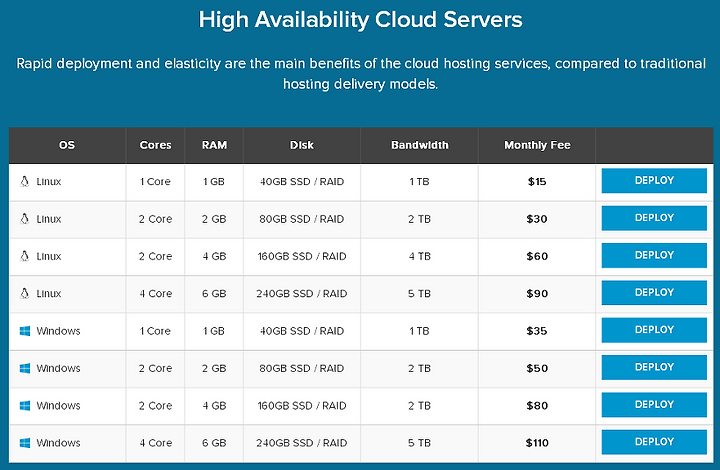Screen dimensions: 720x470
Task: Click the Windows label in the $50 row
Action: coord(58,368)
